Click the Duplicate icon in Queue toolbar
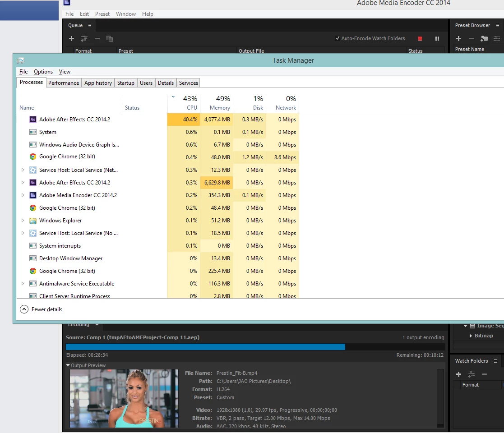504x433 pixels. point(110,38)
